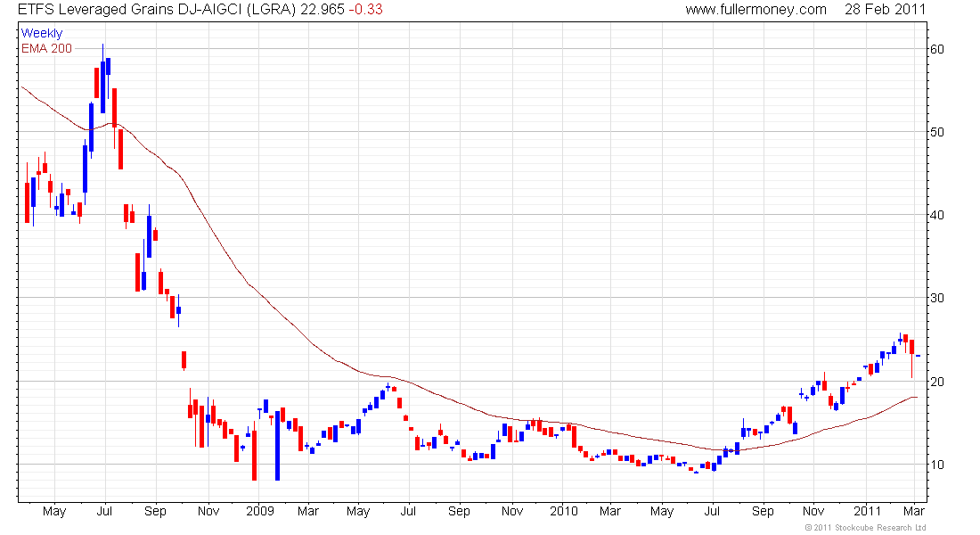
Task: Click the Nov label just before 2010
Action: point(512,511)
